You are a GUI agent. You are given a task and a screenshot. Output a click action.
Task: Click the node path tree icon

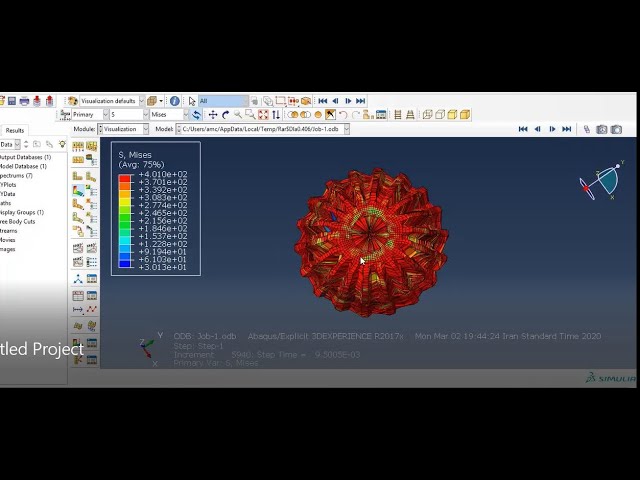coord(78,279)
